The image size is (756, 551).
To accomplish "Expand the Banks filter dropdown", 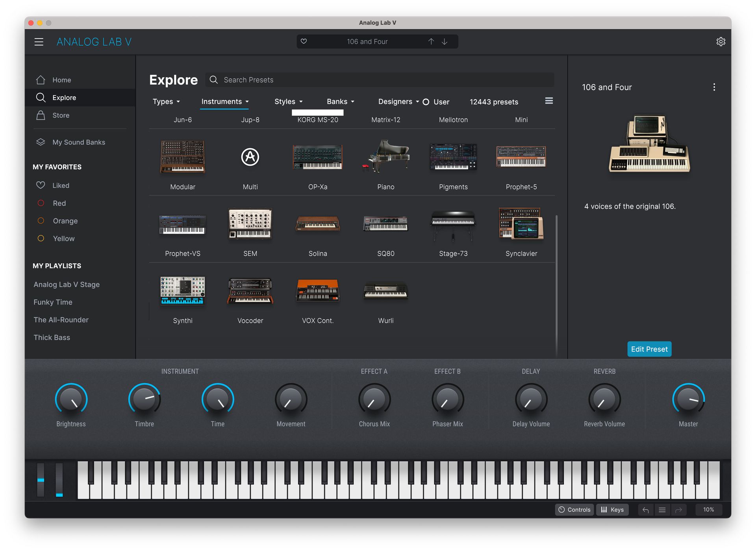I will tap(341, 102).
